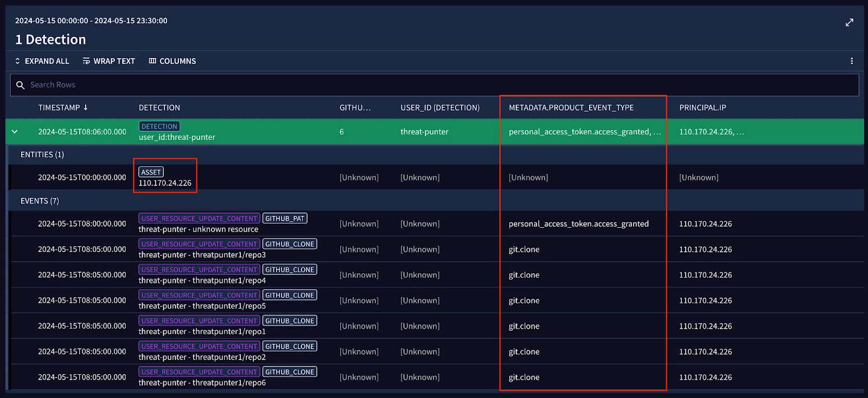Screen dimensions: 868x398
Task: Click the DETECTION column header
Action: (x=159, y=107)
